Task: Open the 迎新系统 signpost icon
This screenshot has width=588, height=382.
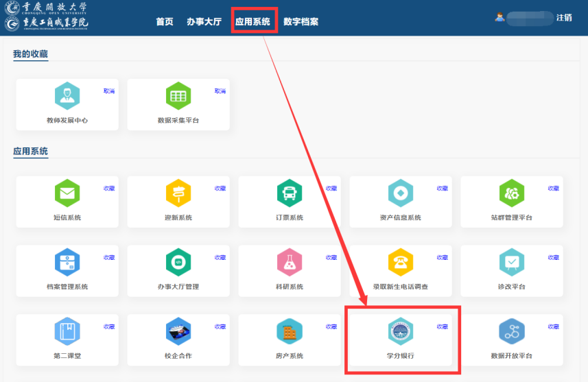Action: 178,193
